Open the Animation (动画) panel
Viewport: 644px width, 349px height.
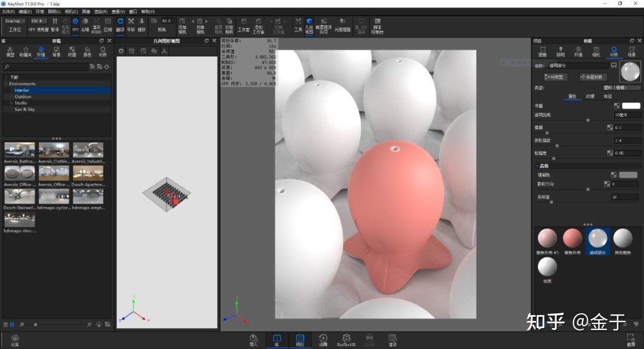pos(323,339)
